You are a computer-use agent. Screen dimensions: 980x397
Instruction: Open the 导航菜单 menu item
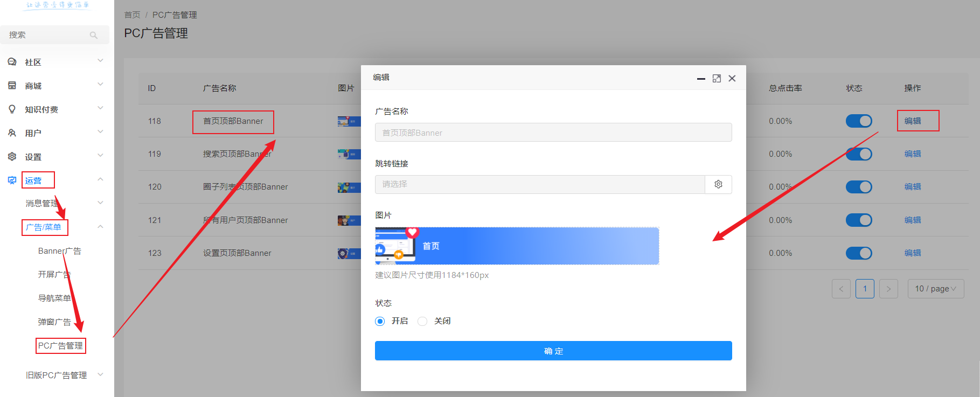point(54,298)
